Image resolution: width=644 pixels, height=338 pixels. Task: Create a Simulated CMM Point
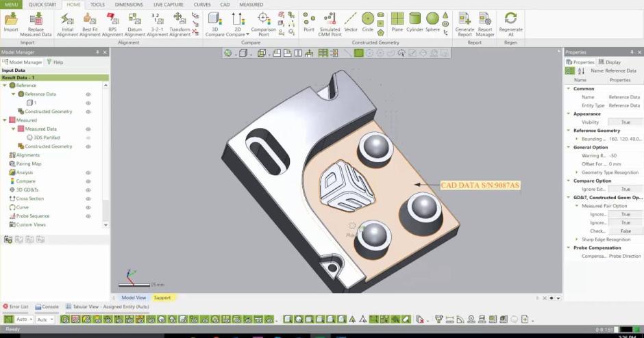(x=330, y=24)
